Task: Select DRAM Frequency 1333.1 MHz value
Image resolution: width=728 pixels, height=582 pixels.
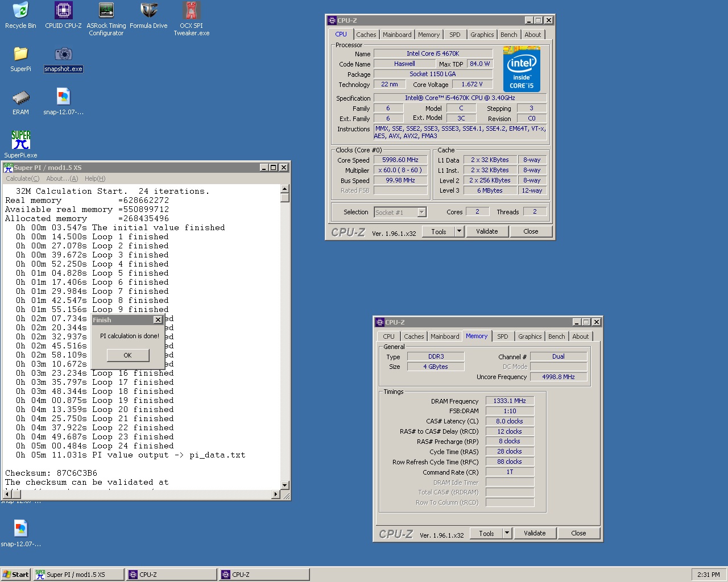Action: [510, 401]
